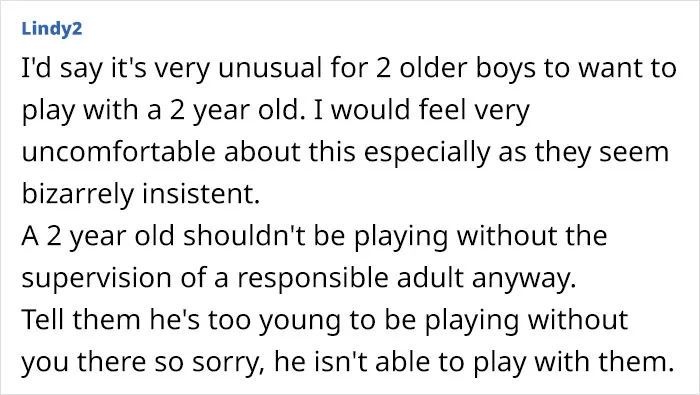Click the word "young" in the comment
The width and height of the screenshot is (700, 395).
pos(300,321)
